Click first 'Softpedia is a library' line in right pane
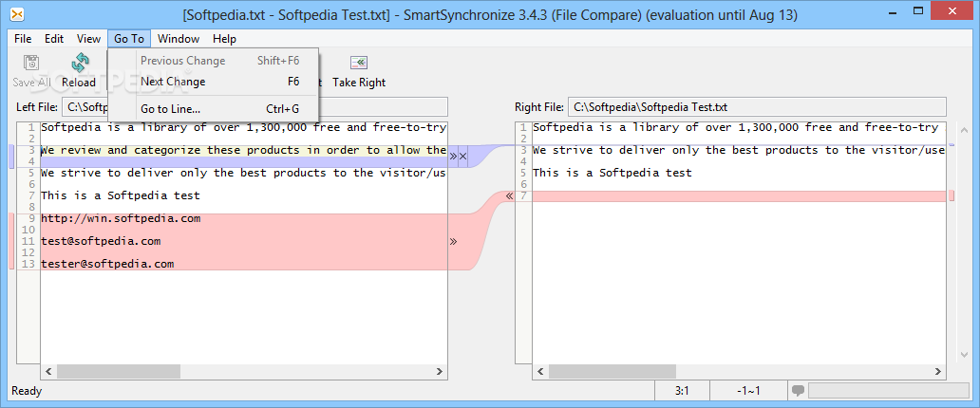The width and height of the screenshot is (980, 408). click(739, 127)
